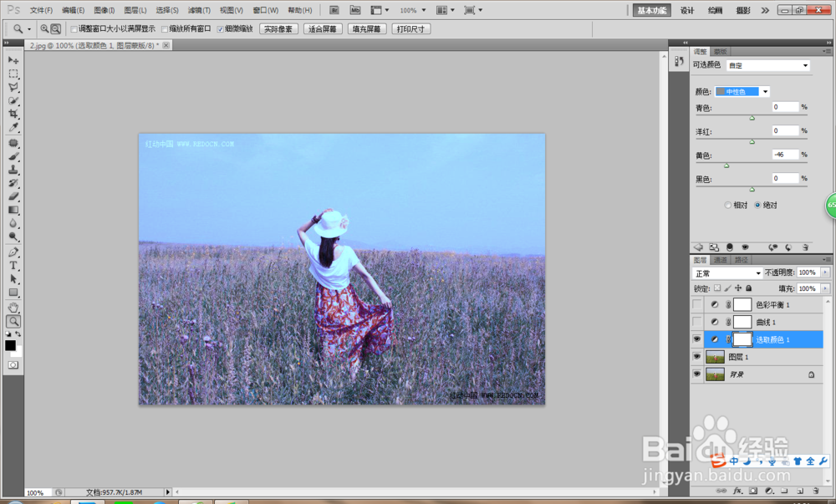
Task: Expand the 可选颜色 preset dropdown
Action: 768,65
